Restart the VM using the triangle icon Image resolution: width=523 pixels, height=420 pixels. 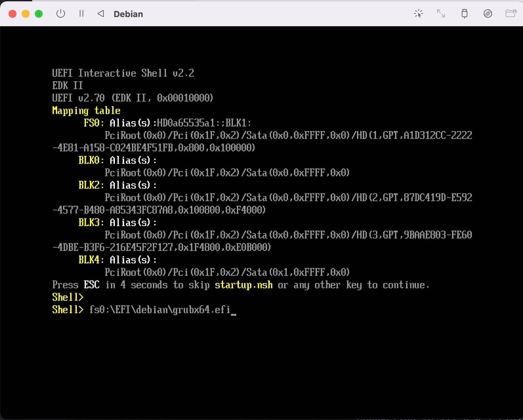point(101,13)
